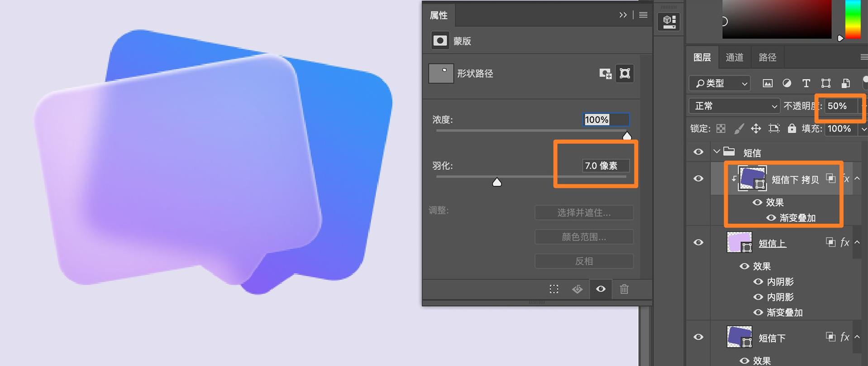
Task: Click the color picker gradient field
Action: 777,19
